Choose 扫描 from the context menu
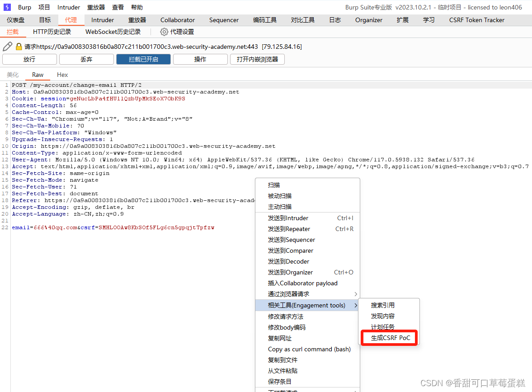Image resolution: width=532 pixels, height=392 pixels. point(307,185)
